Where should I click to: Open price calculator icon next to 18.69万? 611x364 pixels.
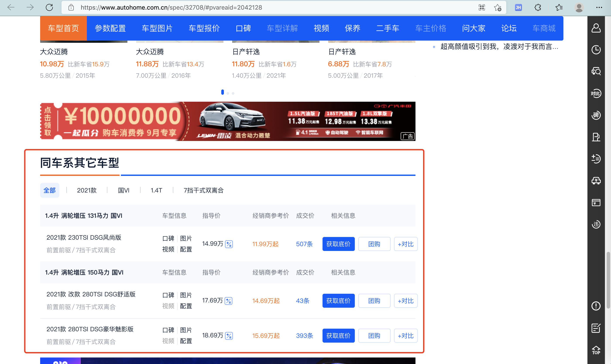229,336
